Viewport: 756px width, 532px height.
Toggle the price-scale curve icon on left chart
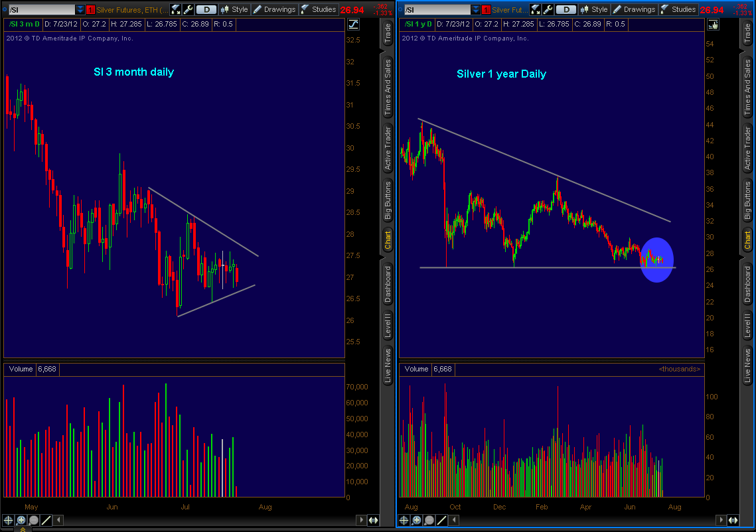coord(353,25)
